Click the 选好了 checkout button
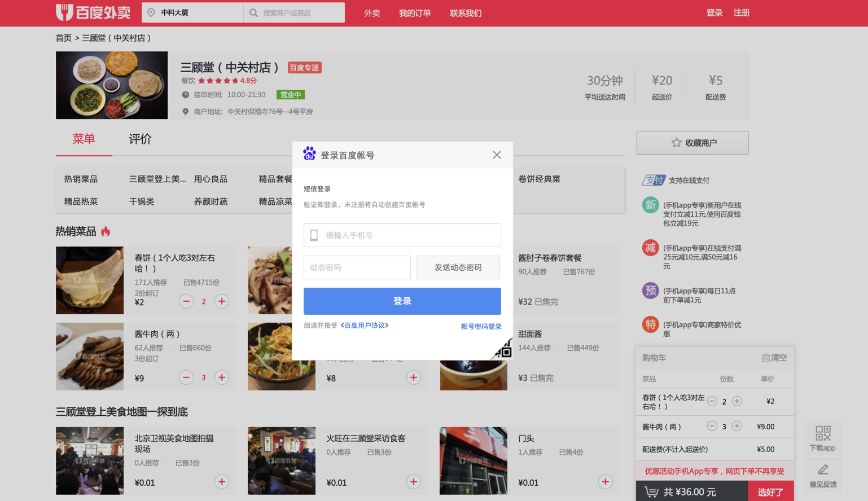The height and width of the screenshot is (501, 868). (771, 492)
